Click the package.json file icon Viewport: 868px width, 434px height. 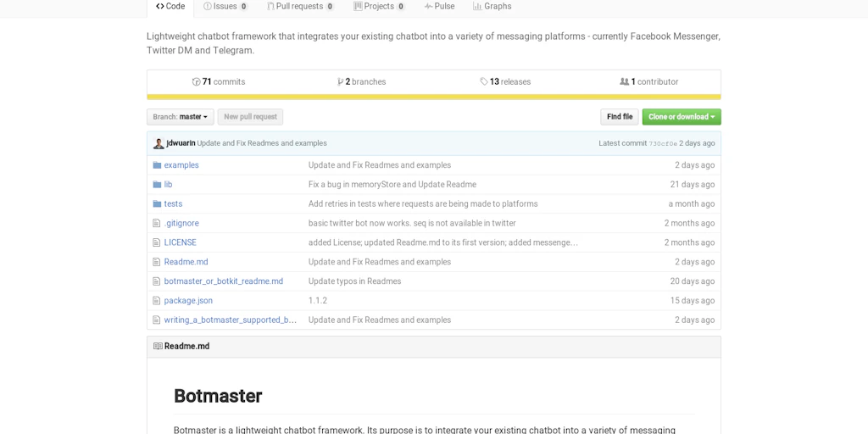point(157,301)
